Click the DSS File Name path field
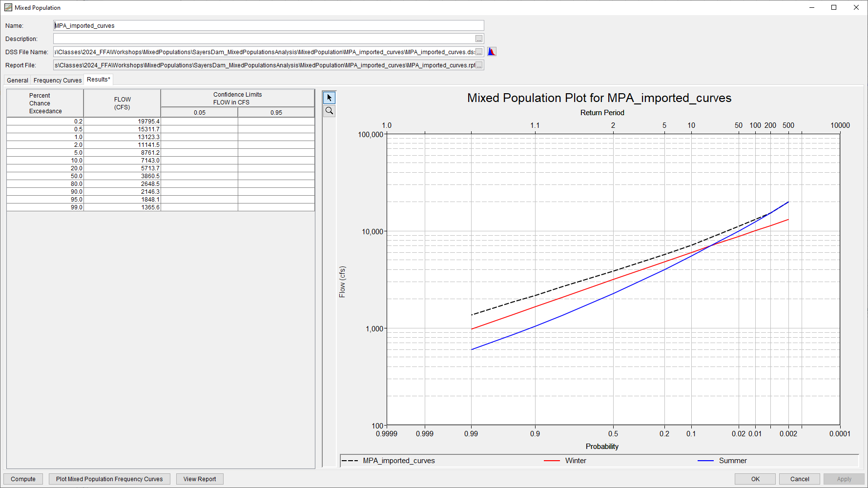Image resolution: width=868 pixels, height=488 pixels. [x=264, y=52]
